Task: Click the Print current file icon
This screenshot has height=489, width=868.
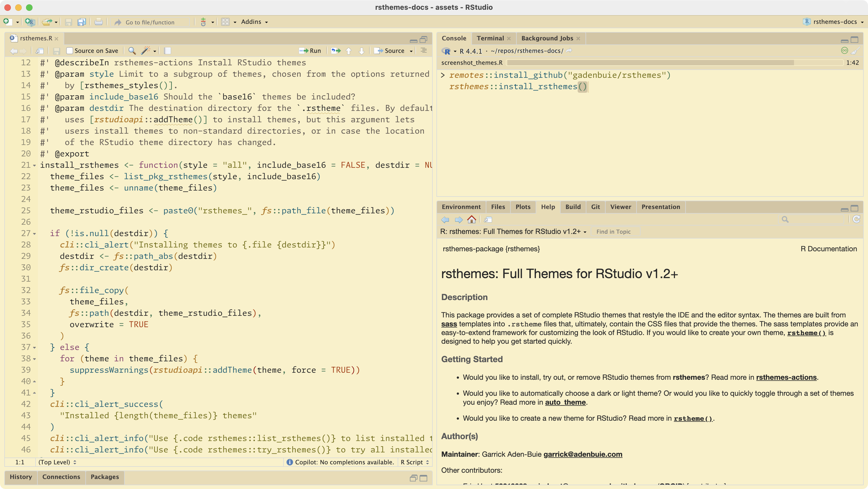Action: (98, 22)
